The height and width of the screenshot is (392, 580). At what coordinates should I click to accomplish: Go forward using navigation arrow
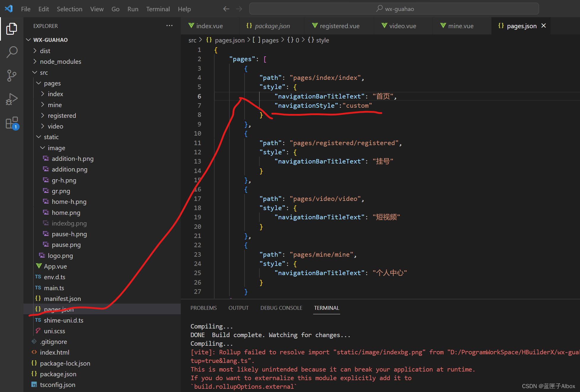pos(239,9)
